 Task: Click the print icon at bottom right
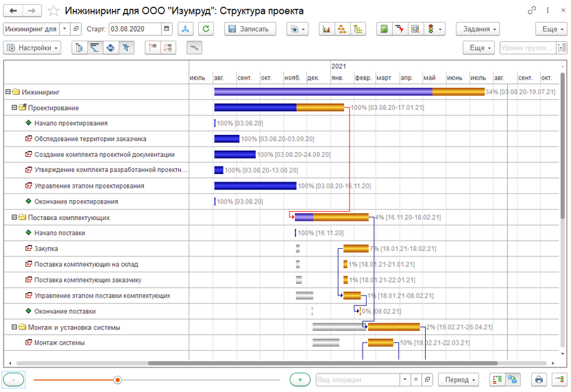539,380
